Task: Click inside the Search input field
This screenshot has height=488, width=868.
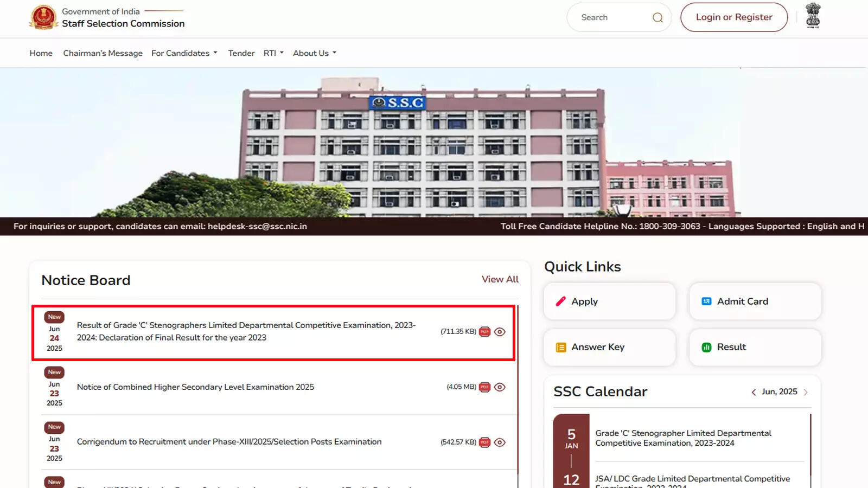Action: 608,17
